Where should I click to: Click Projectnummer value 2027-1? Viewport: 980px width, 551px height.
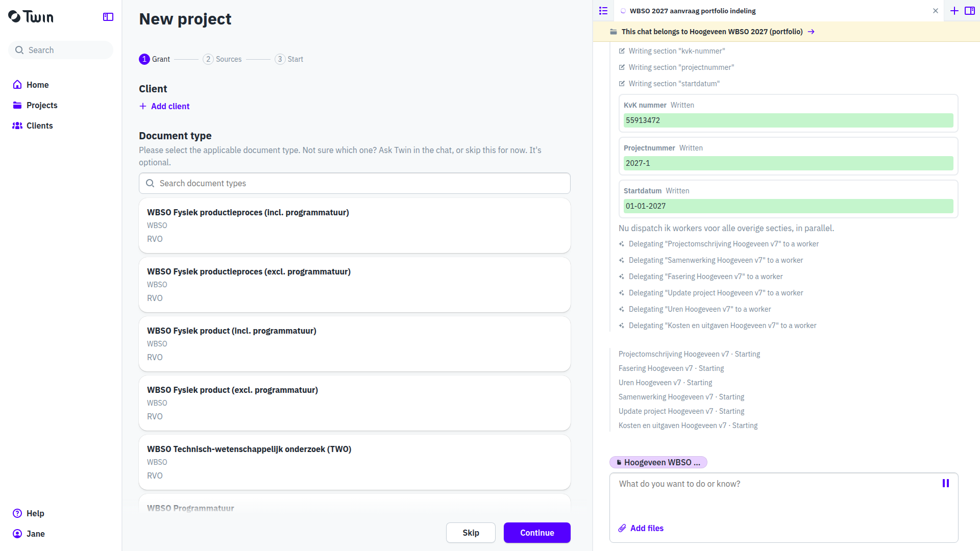789,163
